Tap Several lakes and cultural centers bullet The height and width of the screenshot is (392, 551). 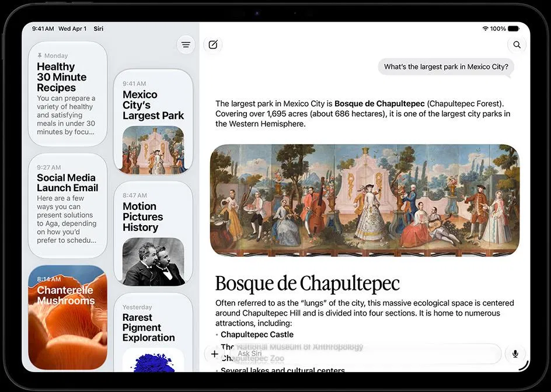coord(283,369)
